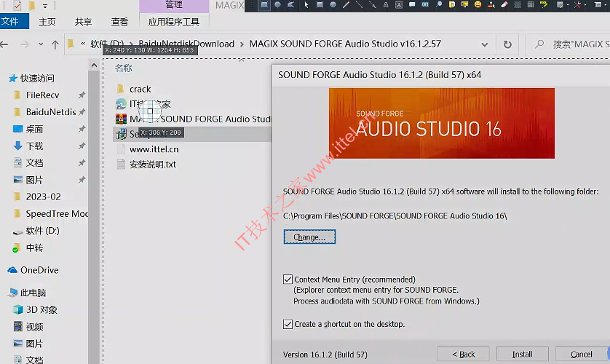Viewport: 610px width, 364px height.
Task: Choose the outlined text tool
Action: click(386, 4)
